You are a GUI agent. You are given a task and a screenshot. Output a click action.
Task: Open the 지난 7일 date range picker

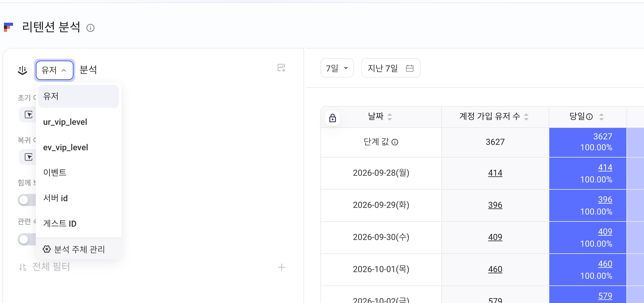click(391, 68)
